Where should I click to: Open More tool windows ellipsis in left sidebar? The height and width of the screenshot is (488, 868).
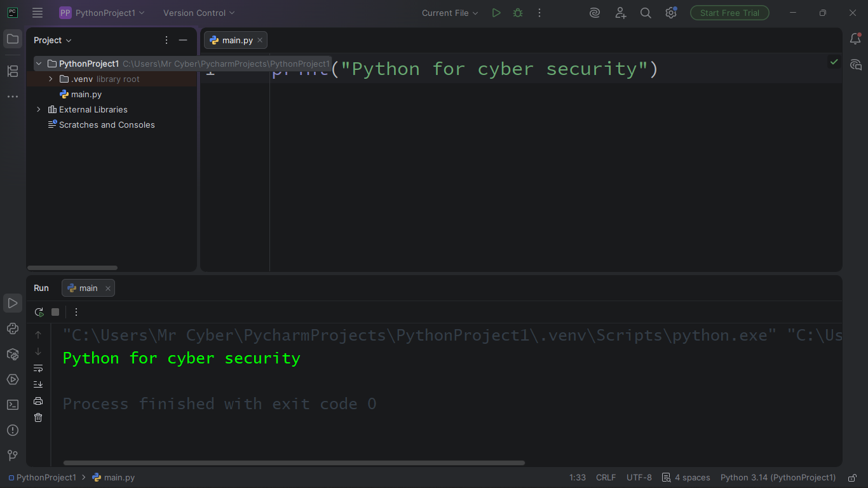[x=13, y=97]
